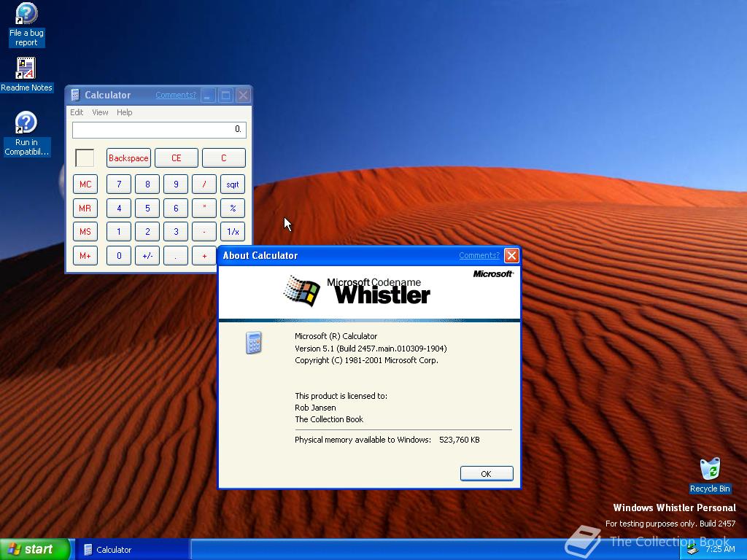Click the Calculator title bar icon

tap(75, 96)
